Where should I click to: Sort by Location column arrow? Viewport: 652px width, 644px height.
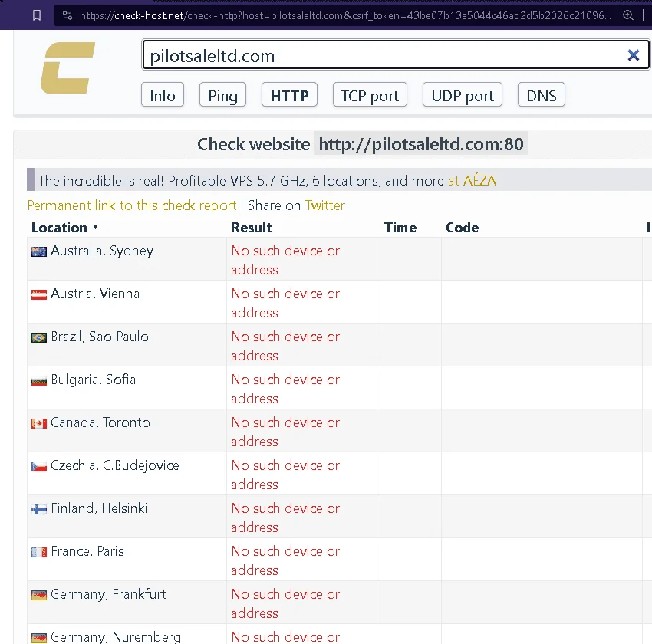pyautogui.click(x=95, y=227)
